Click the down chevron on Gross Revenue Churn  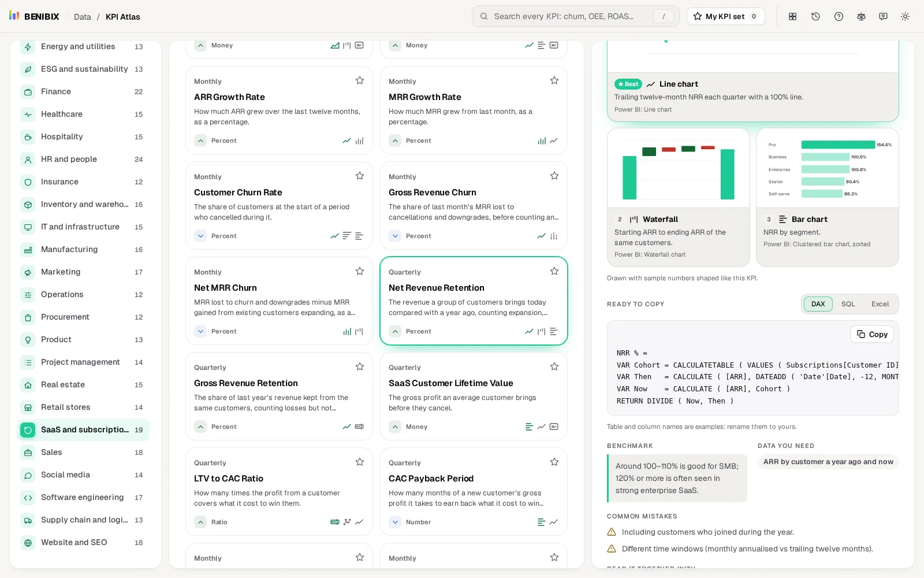click(x=395, y=236)
